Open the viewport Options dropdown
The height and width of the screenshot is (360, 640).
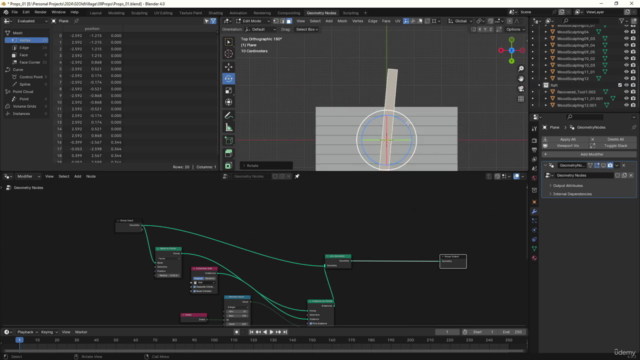[x=515, y=29]
